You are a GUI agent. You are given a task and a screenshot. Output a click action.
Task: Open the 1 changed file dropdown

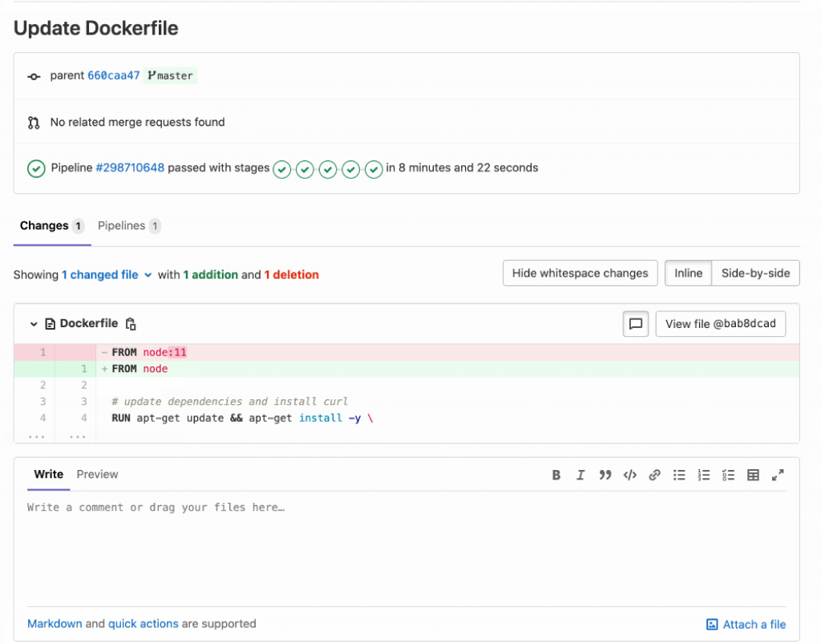[106, 275]
